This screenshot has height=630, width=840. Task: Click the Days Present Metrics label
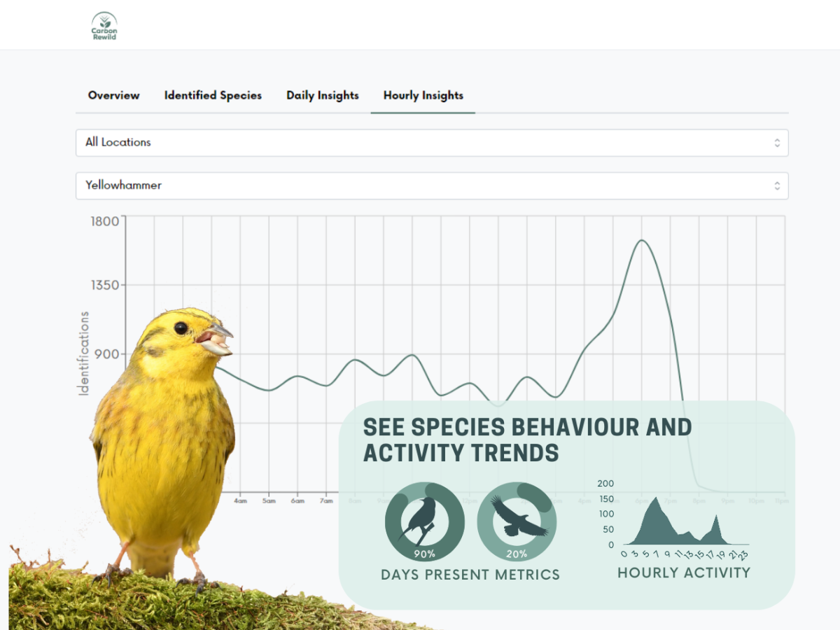tap(470, 574)
